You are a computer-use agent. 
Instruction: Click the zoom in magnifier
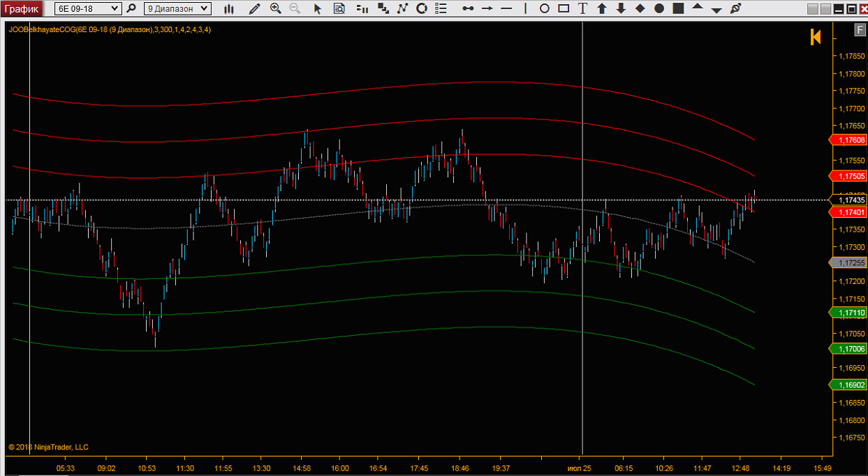tap(275, 8)
